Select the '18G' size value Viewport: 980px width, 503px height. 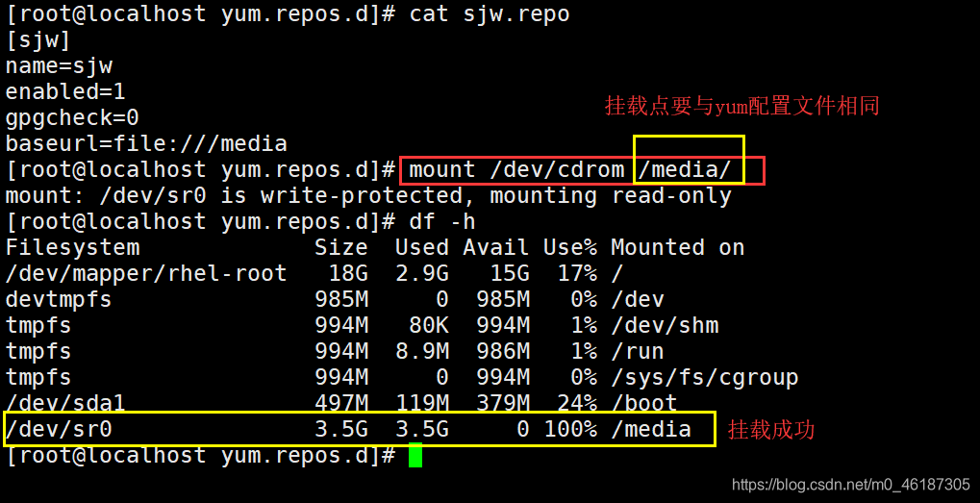(x=347, y=274)
